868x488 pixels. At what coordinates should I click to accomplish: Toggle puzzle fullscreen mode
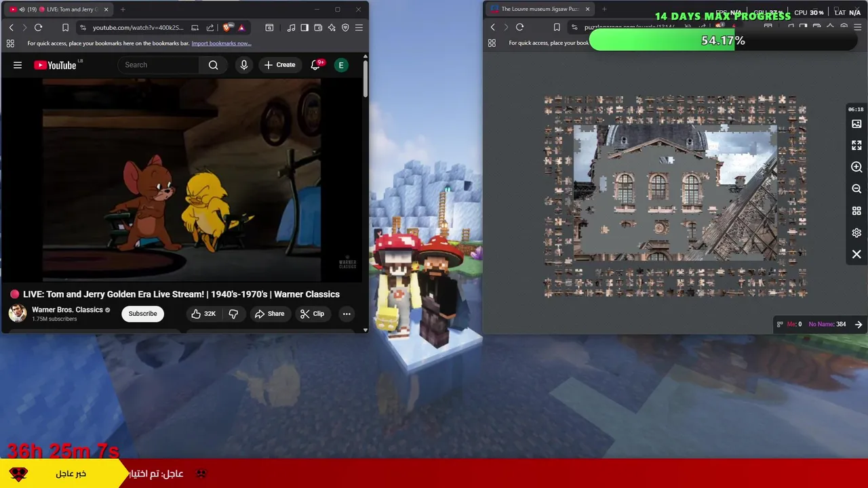(x=856, y=146)
